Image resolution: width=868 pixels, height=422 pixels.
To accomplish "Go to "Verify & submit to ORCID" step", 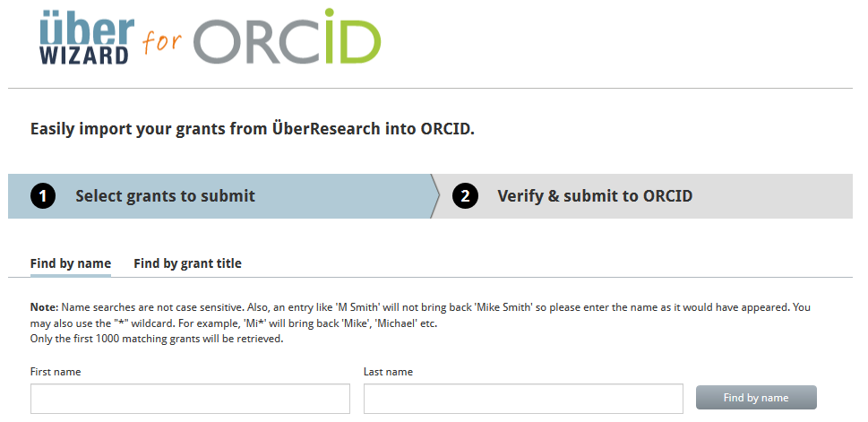I will 595,196.
